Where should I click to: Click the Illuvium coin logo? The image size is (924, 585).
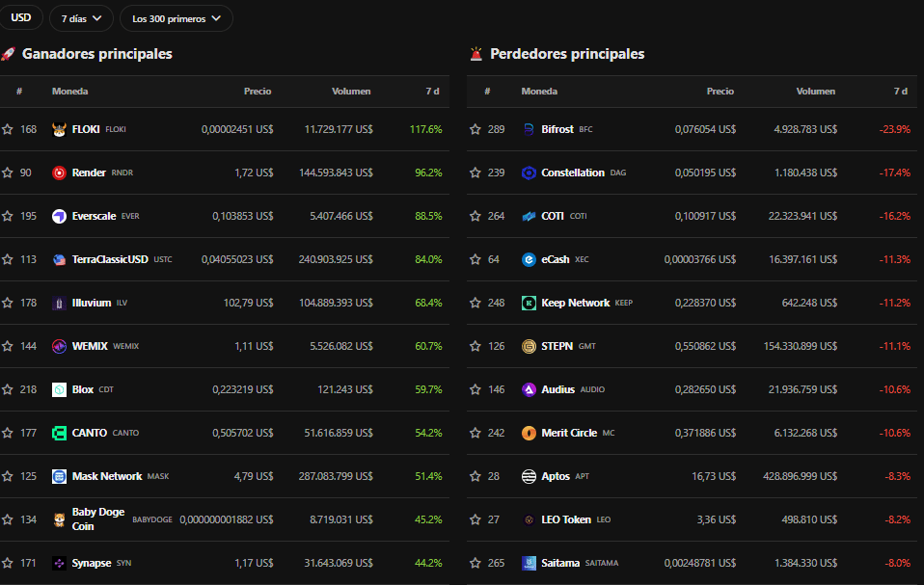point(59,303)
